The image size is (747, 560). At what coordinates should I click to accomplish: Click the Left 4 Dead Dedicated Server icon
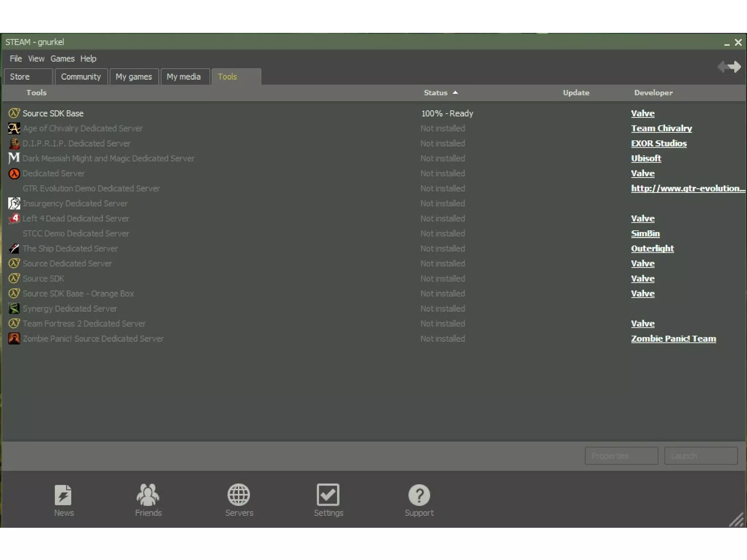click(14, 218)
